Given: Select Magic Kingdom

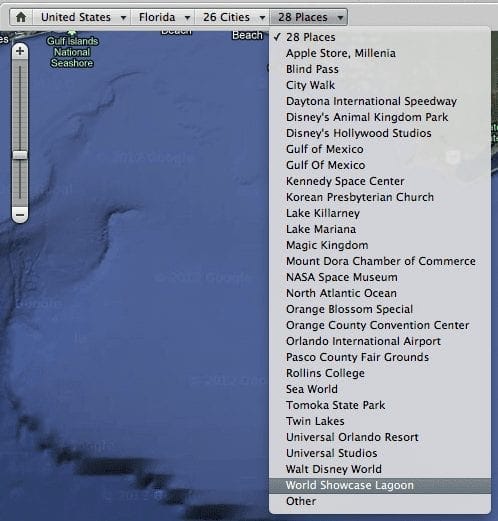Looking at the screenshot, I should [x=380, y=245].
